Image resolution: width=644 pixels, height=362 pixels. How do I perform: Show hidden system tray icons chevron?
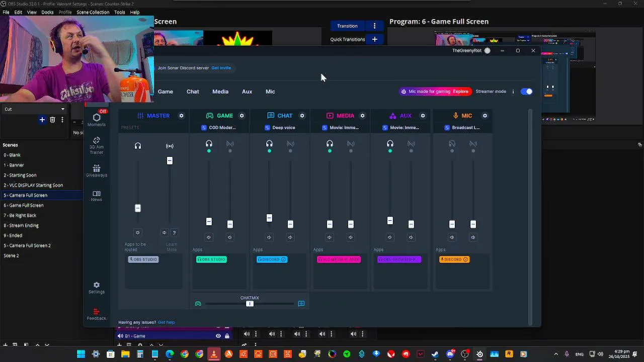click(x=556, y=354)
